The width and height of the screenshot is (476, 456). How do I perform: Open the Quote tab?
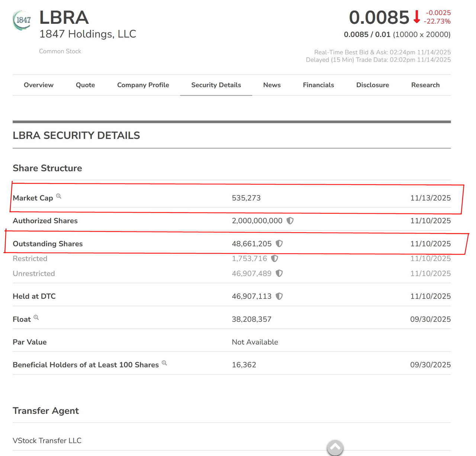point(85,85)
